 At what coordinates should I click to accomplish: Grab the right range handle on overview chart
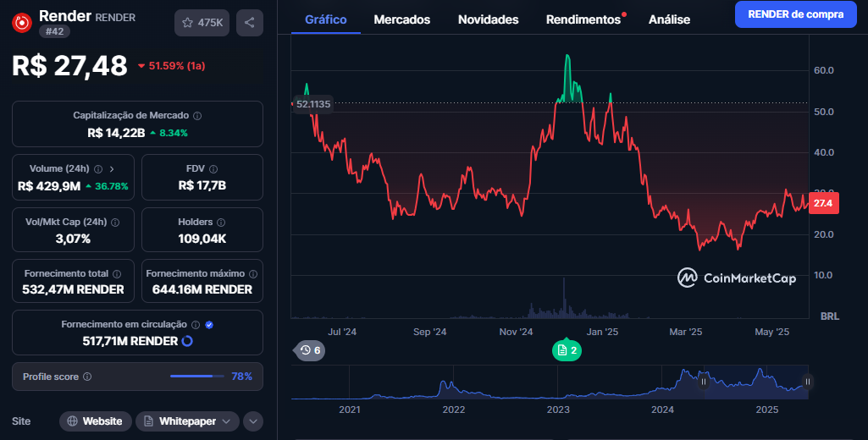pos(808,382)
